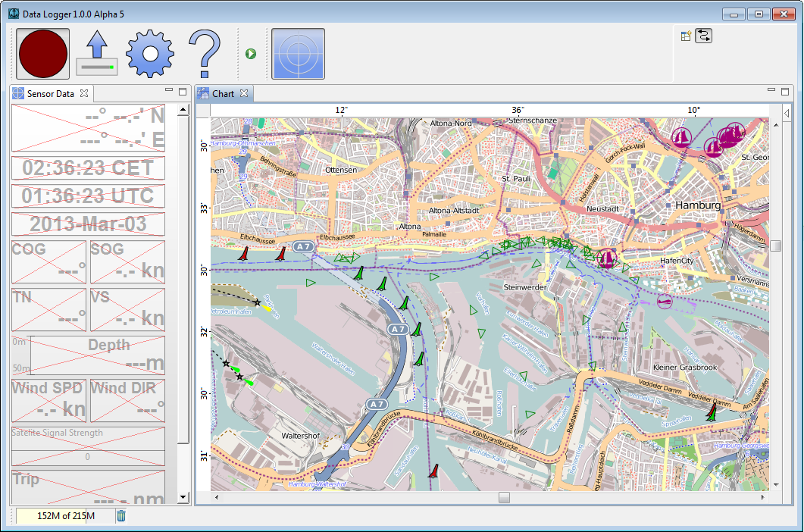The width and height of the screenshot is (804, 532).
Task: Minimize the Sensor Data panel
Action: pyautogui.click(x=169, y=92)
